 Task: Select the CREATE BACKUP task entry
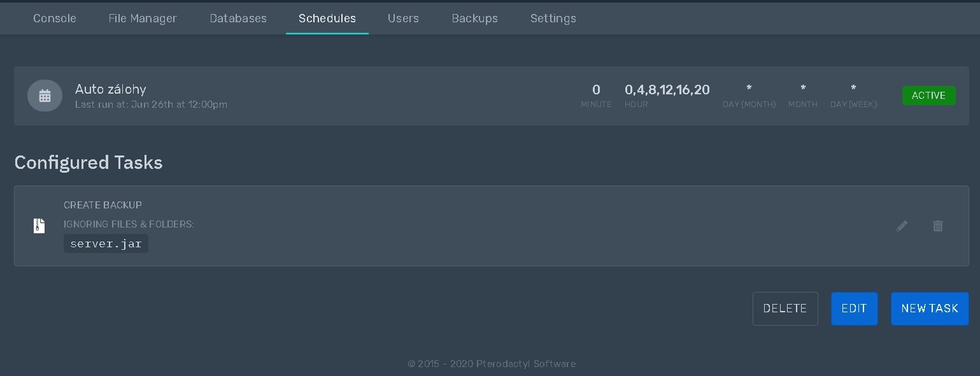103,205
